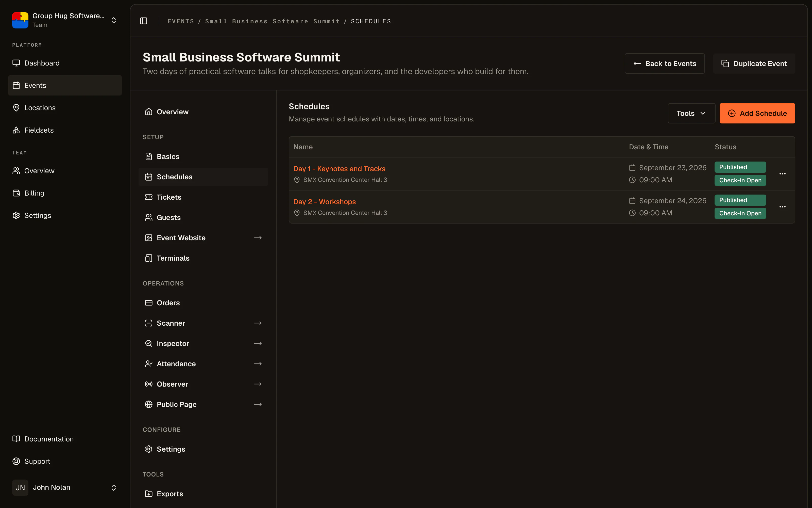812x508 pixels.
Task: Select Events in the platform sidebar
Action: tap(65, 85)
